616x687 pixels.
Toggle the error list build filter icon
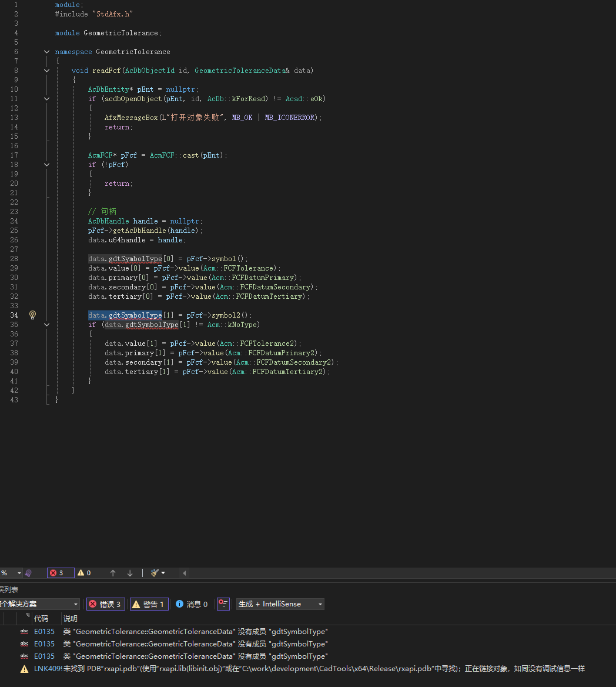click(x=223, y=604)
